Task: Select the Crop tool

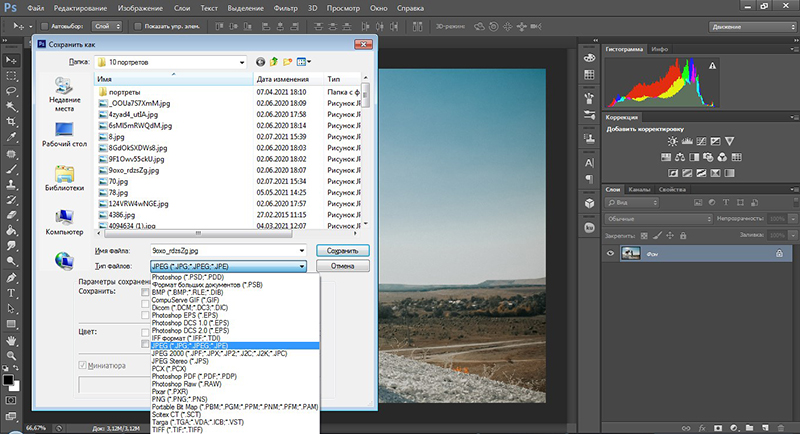Action: [x=11, y=121]
